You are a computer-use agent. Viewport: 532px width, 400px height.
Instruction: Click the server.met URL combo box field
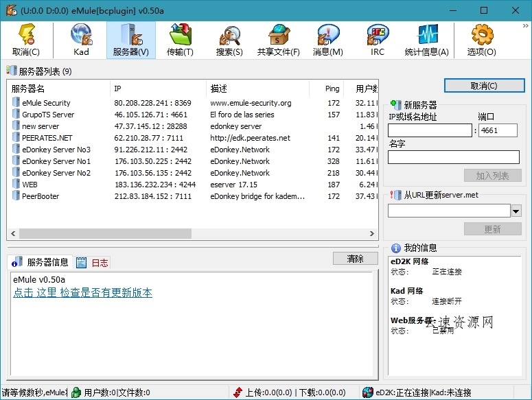tap(449, 211)
